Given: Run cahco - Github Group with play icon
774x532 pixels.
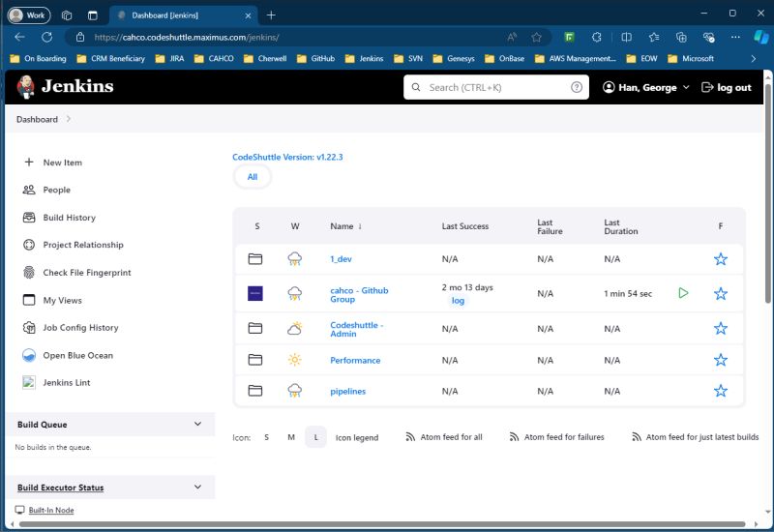Looking at the screenshot, I should click(x=683, y=293).
